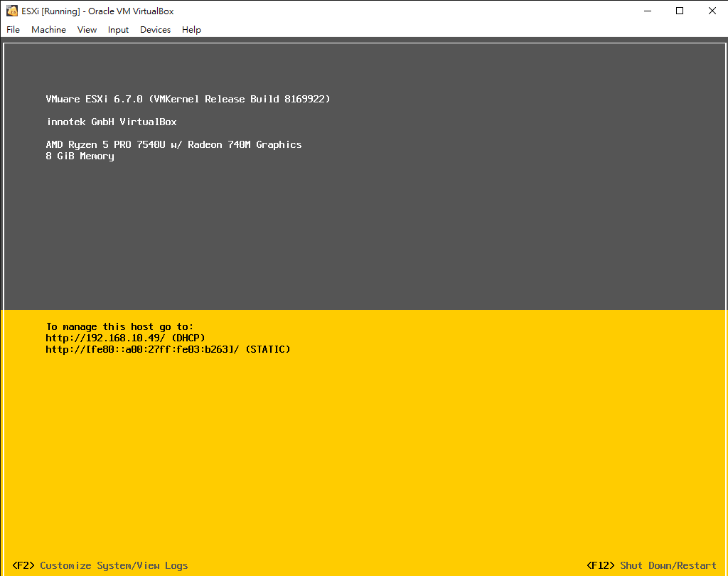Click the F2 Customize System/View Logs label

point(100,565)
